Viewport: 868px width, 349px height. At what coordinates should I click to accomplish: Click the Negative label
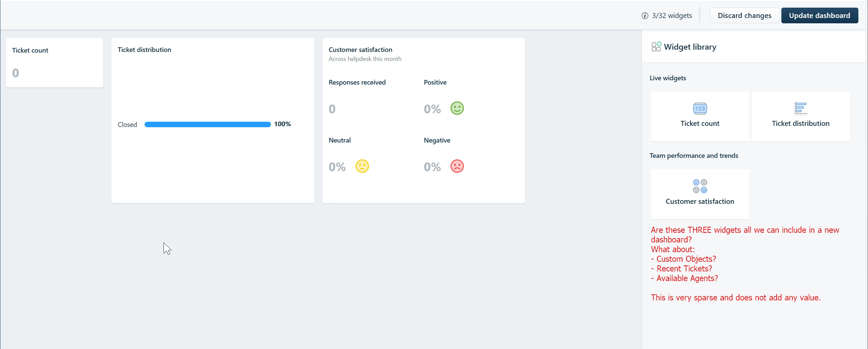click(437, 140)
